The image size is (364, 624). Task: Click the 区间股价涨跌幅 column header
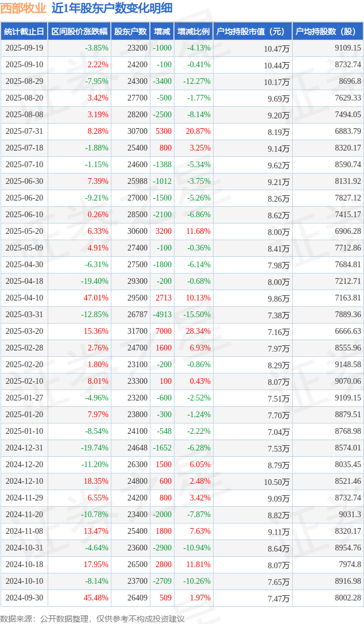(79, 32)
